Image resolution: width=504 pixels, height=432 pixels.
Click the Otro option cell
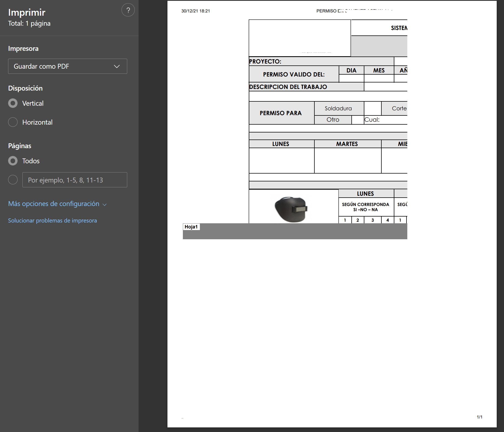coord(333,120)
